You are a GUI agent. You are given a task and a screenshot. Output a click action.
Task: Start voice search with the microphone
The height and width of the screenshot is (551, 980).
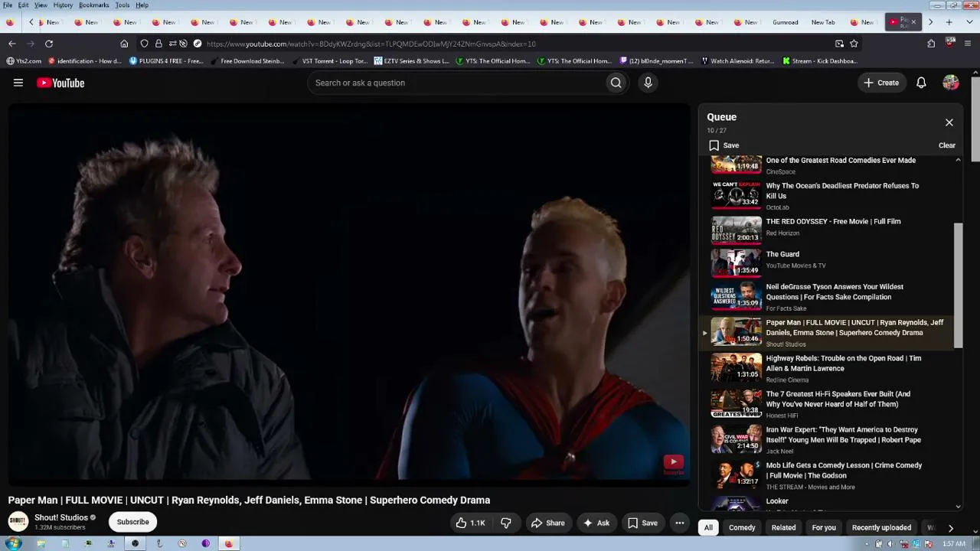click(648, 83)
